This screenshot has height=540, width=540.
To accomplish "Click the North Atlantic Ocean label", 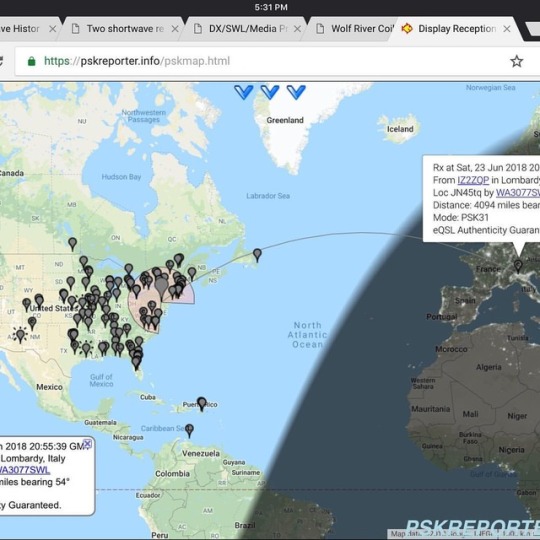I will [x=307, y=335].
